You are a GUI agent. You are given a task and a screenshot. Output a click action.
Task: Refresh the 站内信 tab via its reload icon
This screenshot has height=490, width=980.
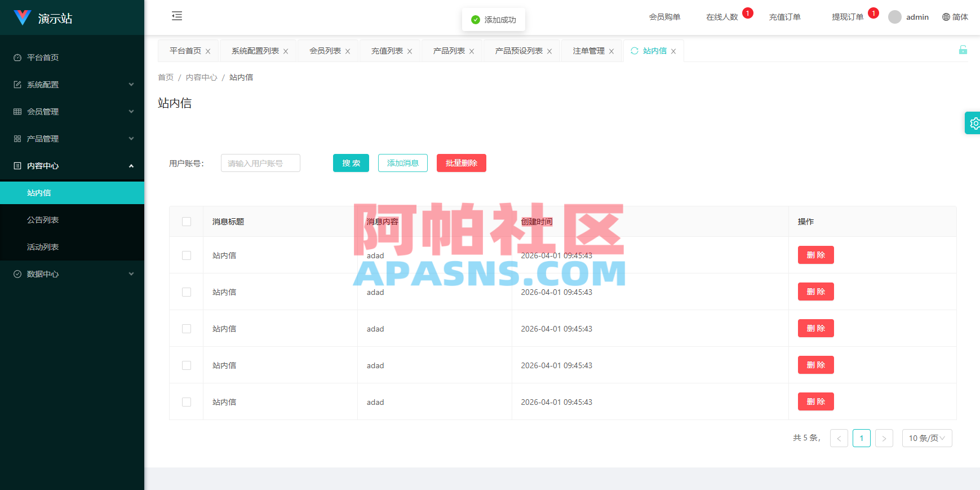(635, 51)
